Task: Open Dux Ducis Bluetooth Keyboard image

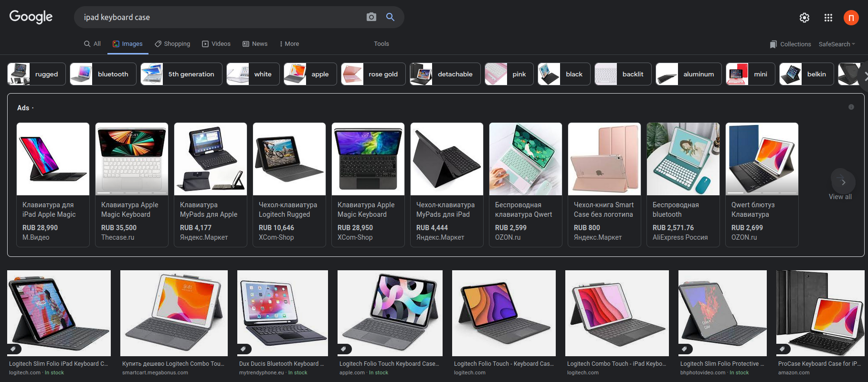Action: coord(283,313)
